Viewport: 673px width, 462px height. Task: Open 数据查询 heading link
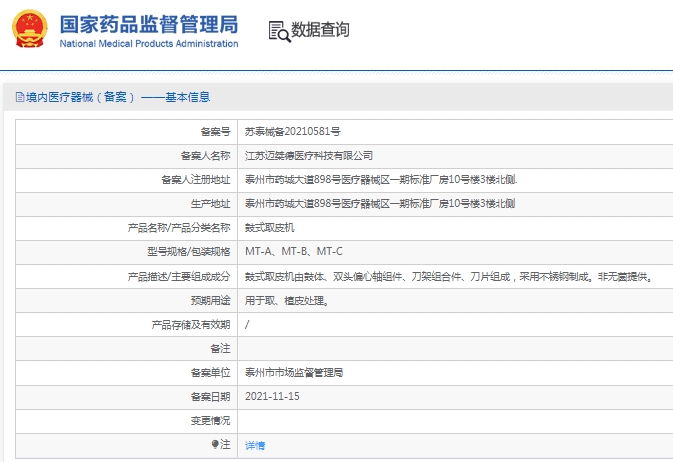click(x=320, y=30)
